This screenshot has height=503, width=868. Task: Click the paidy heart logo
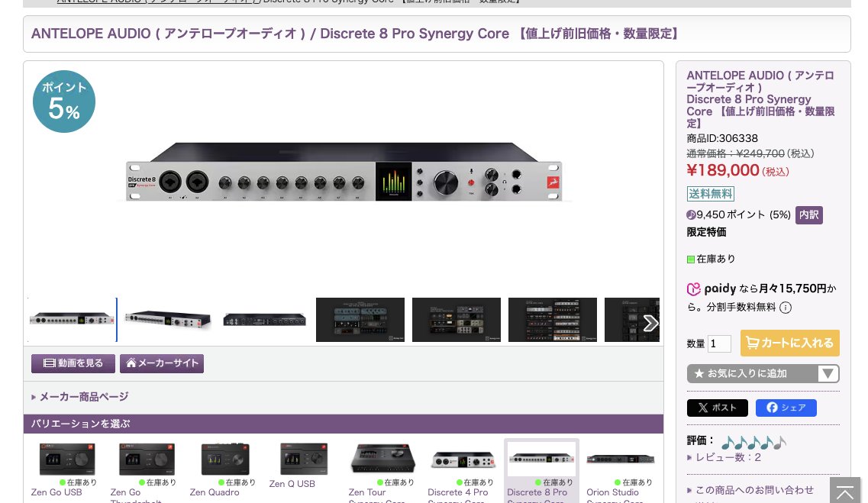(694, 289)
